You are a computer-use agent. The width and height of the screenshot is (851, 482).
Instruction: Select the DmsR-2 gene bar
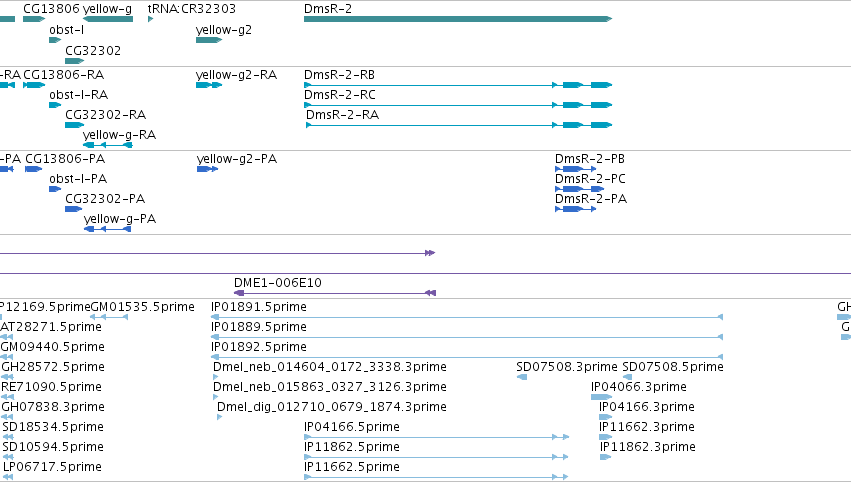[458, 19]
